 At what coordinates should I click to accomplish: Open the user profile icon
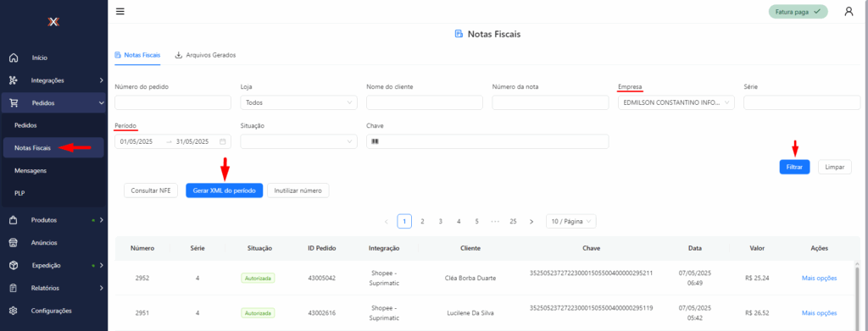[849, 12]
